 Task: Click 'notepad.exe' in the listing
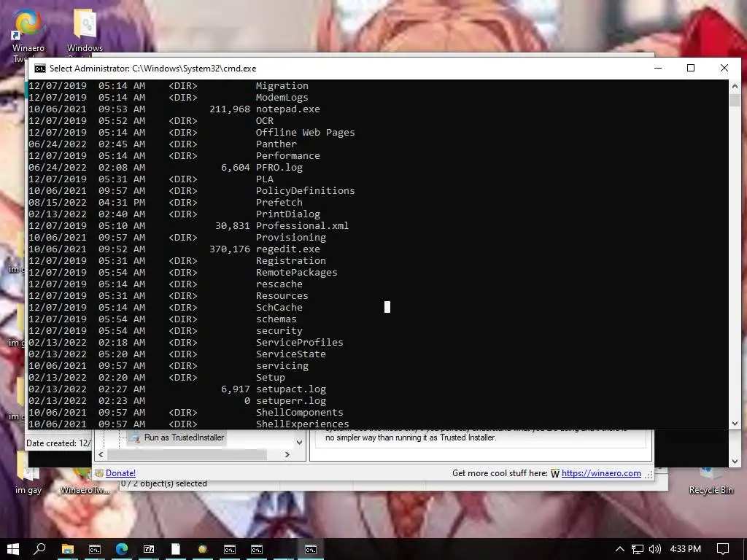tap(287, 109)
